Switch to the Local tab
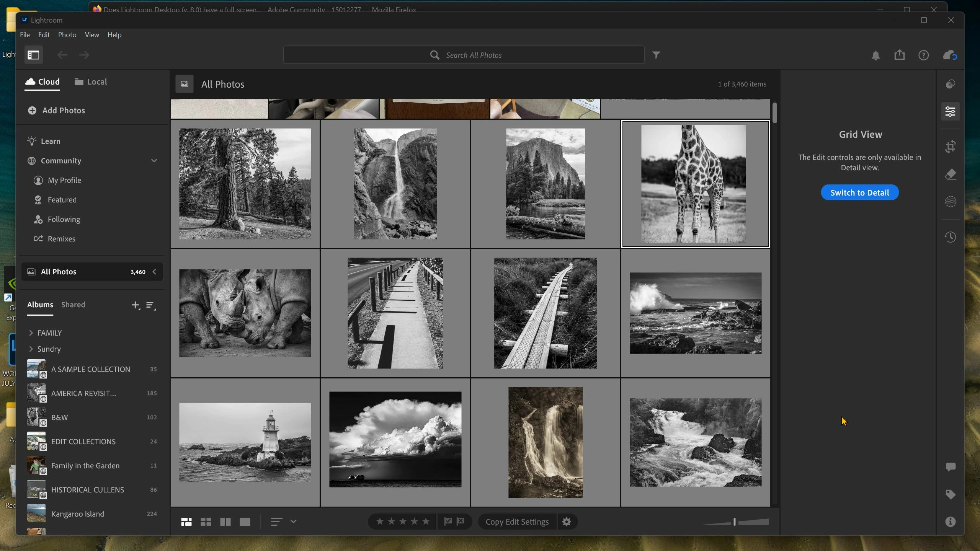The width and height of the screenshot is (980, 551). point(91,82)
